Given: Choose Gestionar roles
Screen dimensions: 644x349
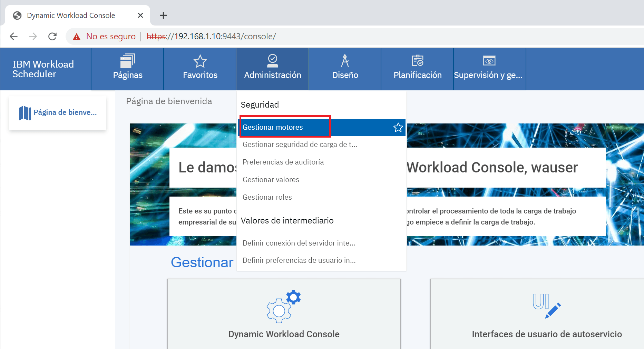Looking at the screenshot, I should click(x=267, y=197).
